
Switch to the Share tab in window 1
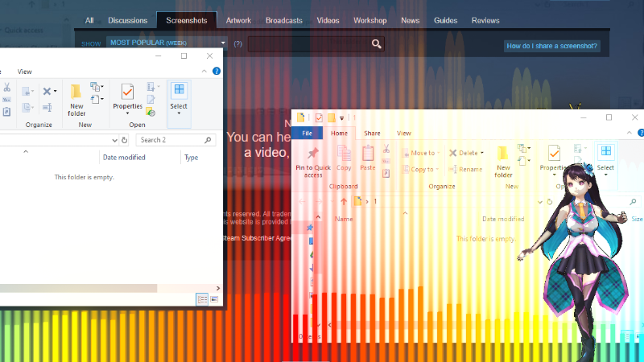click(372, 133)
